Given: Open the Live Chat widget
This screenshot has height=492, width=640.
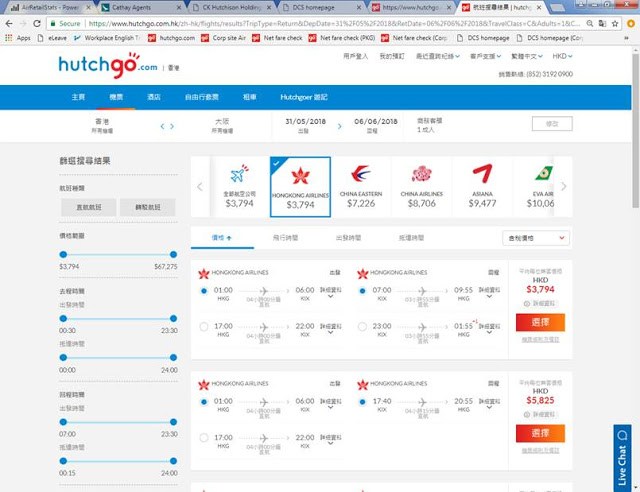Looking at the screenshot, I should pyautogui.click(x=622, y=458).
